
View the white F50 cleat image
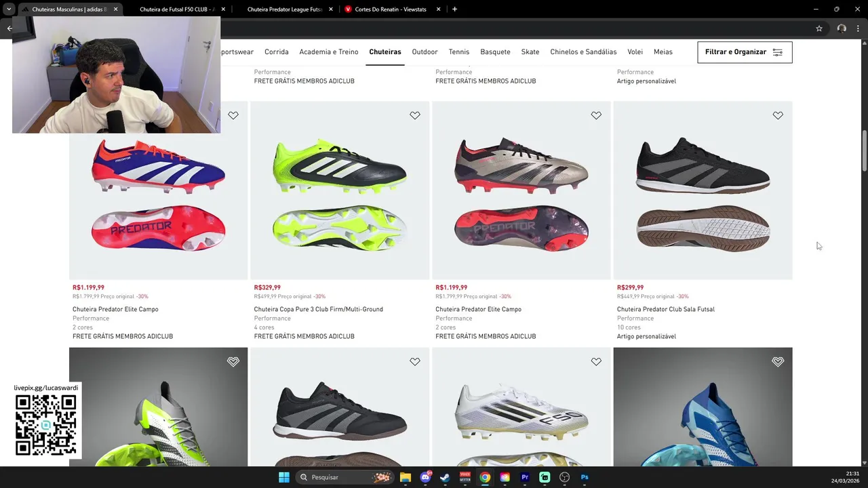pos(521,407)
